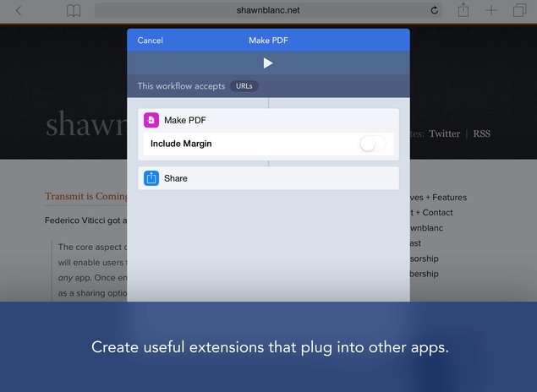This screenshot has height=392, width=537.
Task: Run the workflow with the play button
Action: (x=268, y=63)
